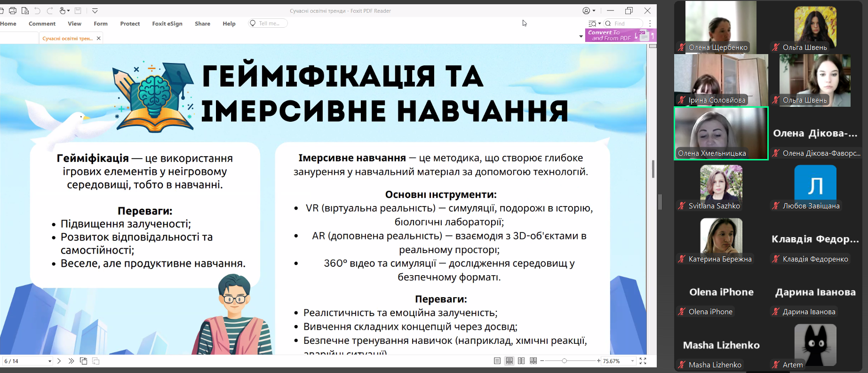Go to next page arrow
The height and width of the screenshot is (373, 868).
tap(59, 361)
